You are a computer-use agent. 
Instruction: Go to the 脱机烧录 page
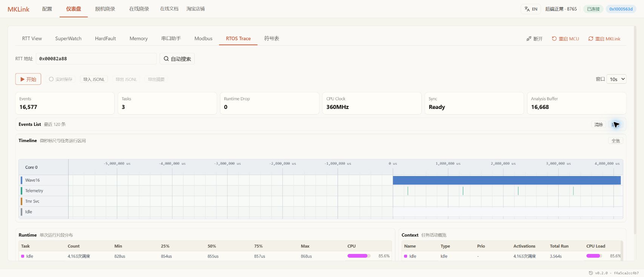coord(105,9)
